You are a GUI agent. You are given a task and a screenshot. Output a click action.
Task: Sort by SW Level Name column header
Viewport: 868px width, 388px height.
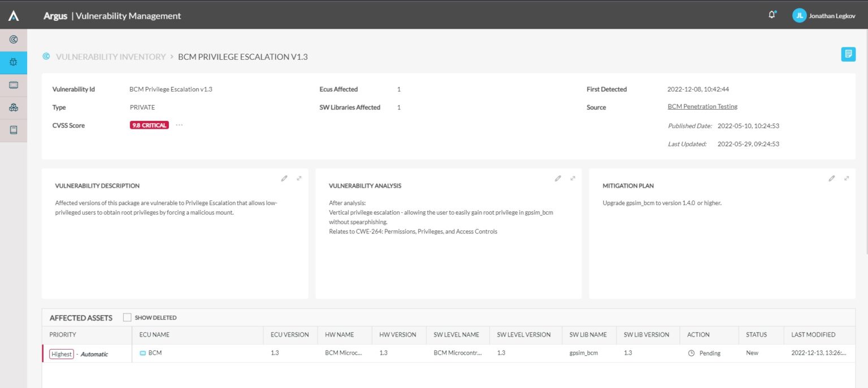(457, 335)
